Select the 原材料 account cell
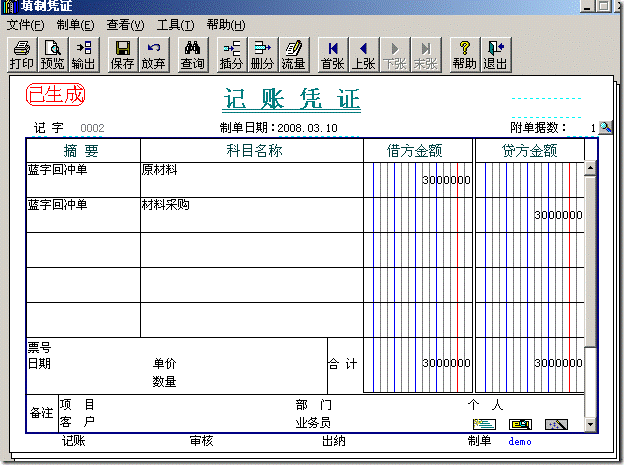The image size is (624, 465). [252, 180]
